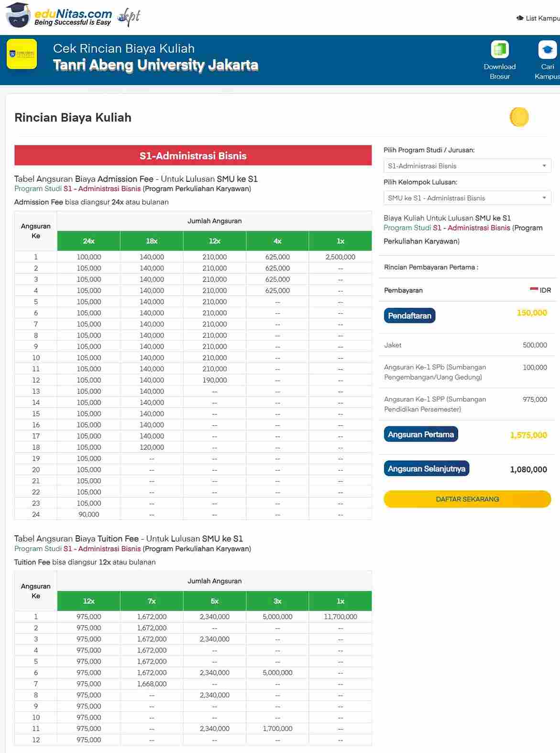Screen dimensions: 560x753
Task: Expand the Kelompok Lulusan dropdown
Action: [467, 198]
